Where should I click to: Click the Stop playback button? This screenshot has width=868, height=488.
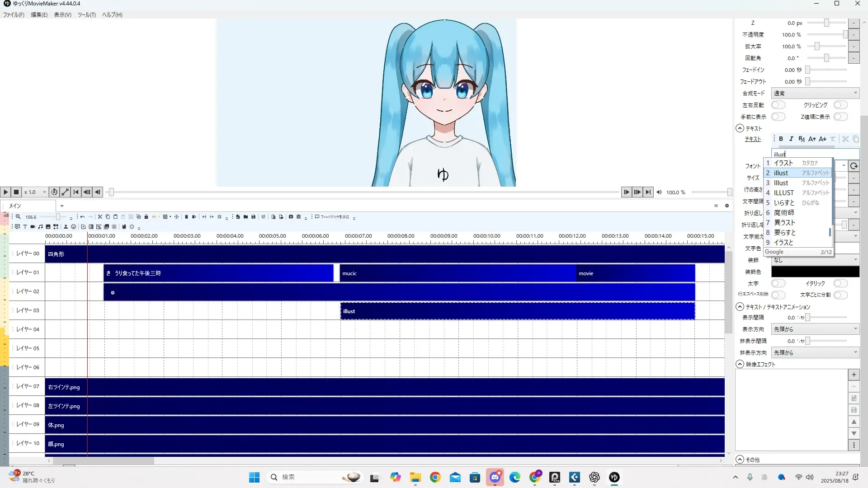pyautogui.click(x=16, y=192)
